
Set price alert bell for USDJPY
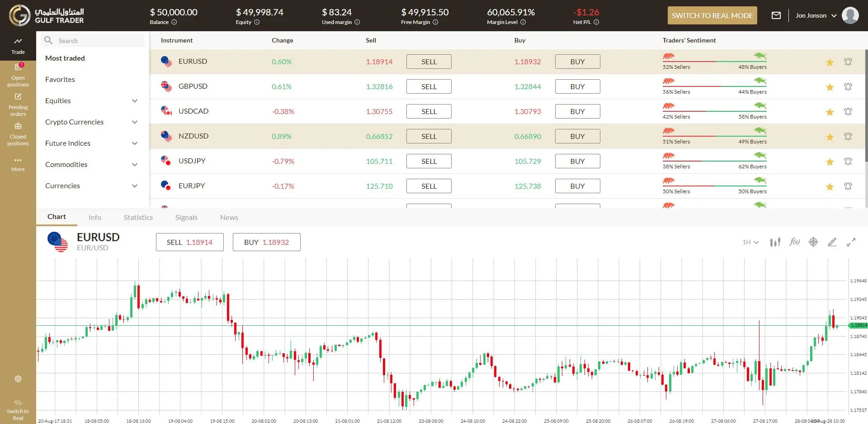848,161
